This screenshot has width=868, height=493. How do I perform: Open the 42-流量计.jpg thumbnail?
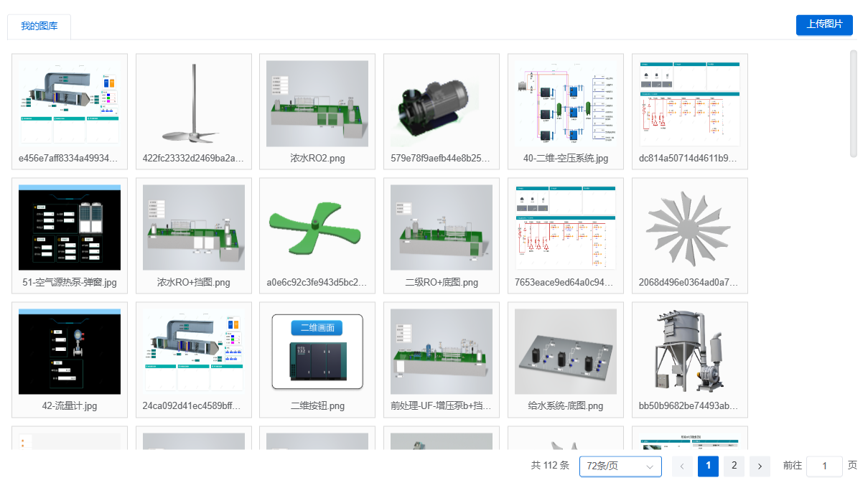[x=70, y=352]
